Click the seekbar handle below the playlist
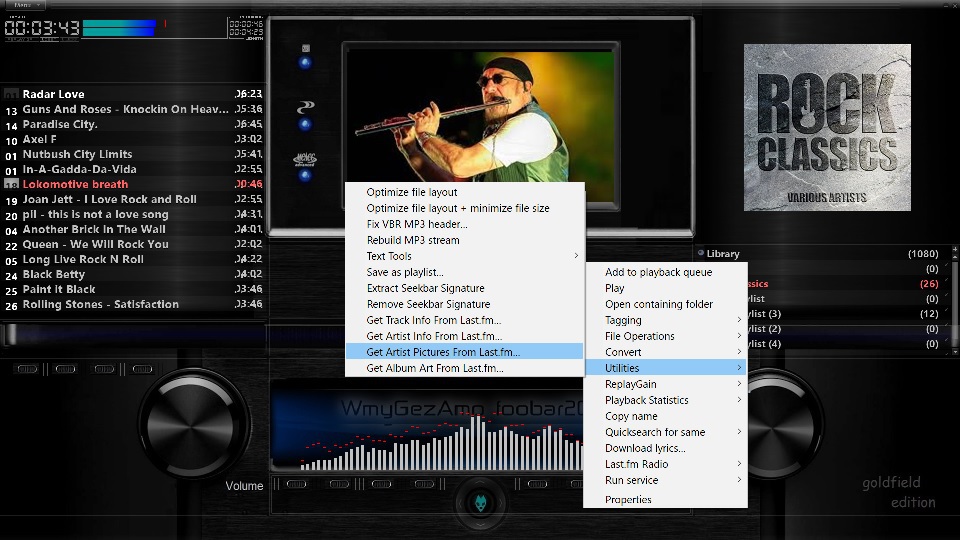The image size is (960, 540). click(10, 334)
